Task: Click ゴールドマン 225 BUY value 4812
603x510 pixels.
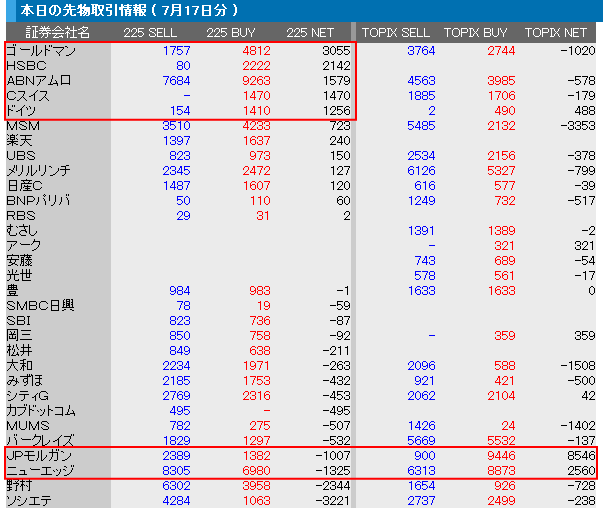Action: pyautogui.click(x=257, y=50)
